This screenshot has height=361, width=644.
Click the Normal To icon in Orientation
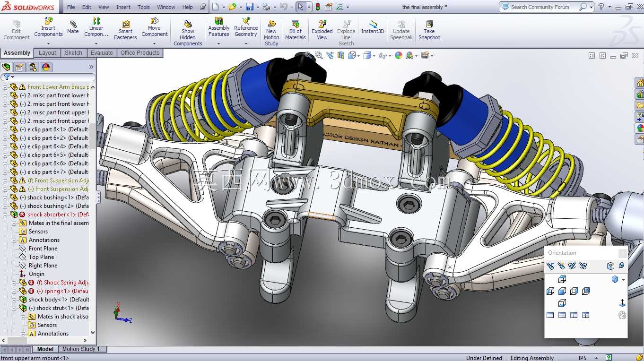click(622, 303)
